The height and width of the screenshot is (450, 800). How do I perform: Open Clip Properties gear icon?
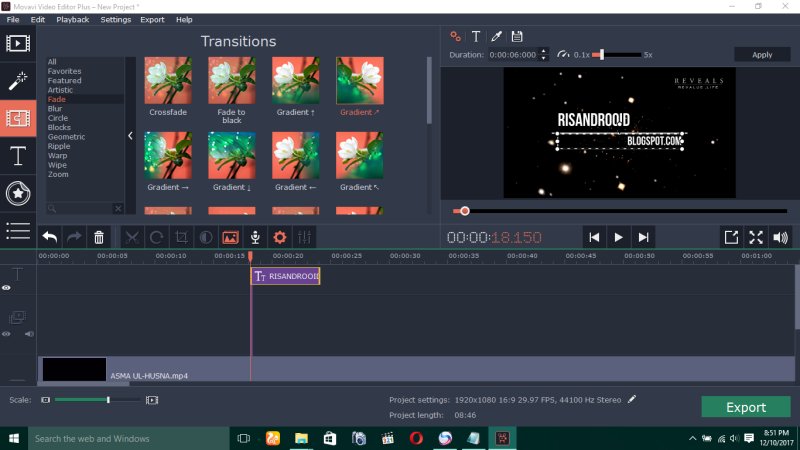280,237
